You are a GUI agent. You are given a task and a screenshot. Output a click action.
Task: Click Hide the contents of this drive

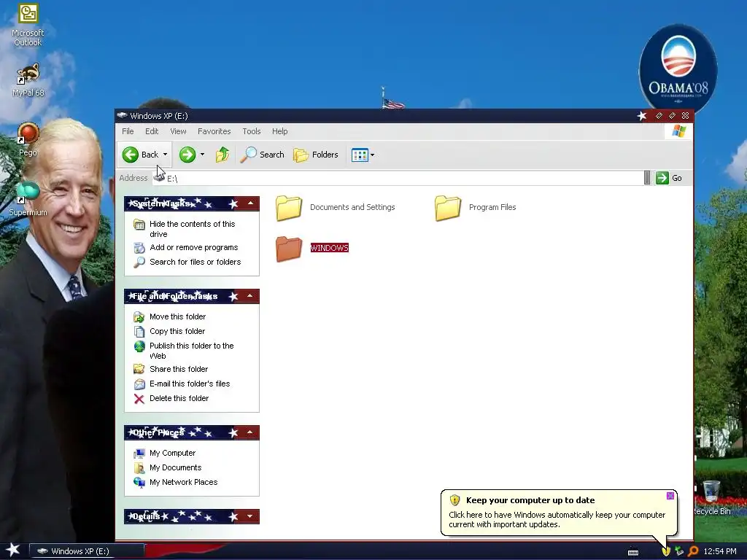tap(192, 229)
